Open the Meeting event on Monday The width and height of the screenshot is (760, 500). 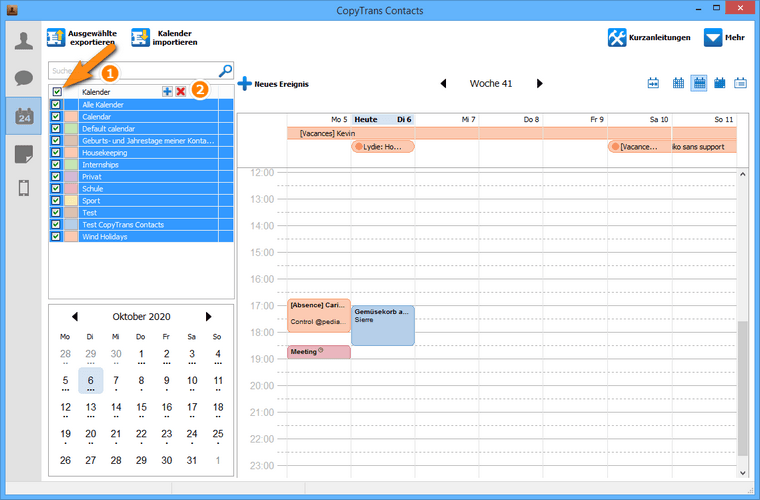coord(318,352)
